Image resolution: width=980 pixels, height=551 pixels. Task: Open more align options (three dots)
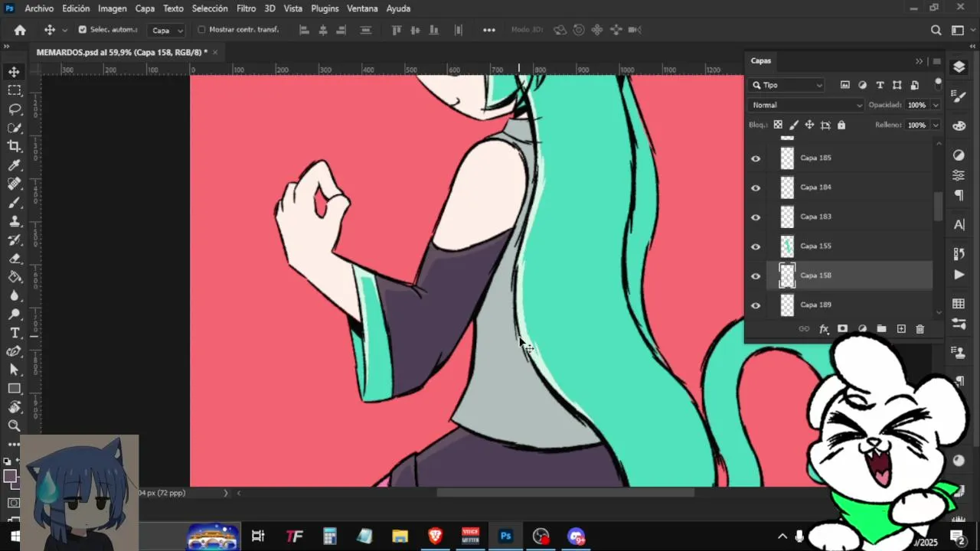pos(489,30)
